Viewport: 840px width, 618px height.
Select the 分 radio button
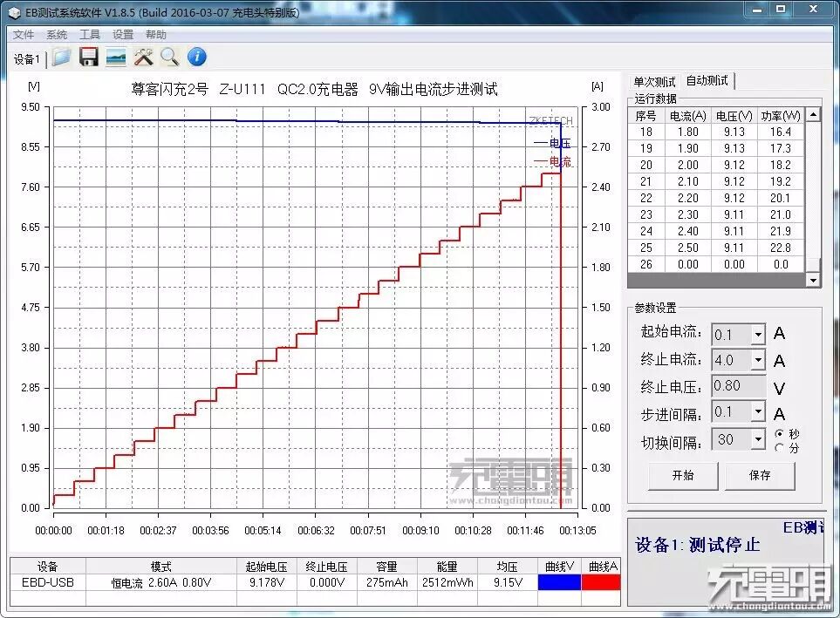(x=780, y=447)
